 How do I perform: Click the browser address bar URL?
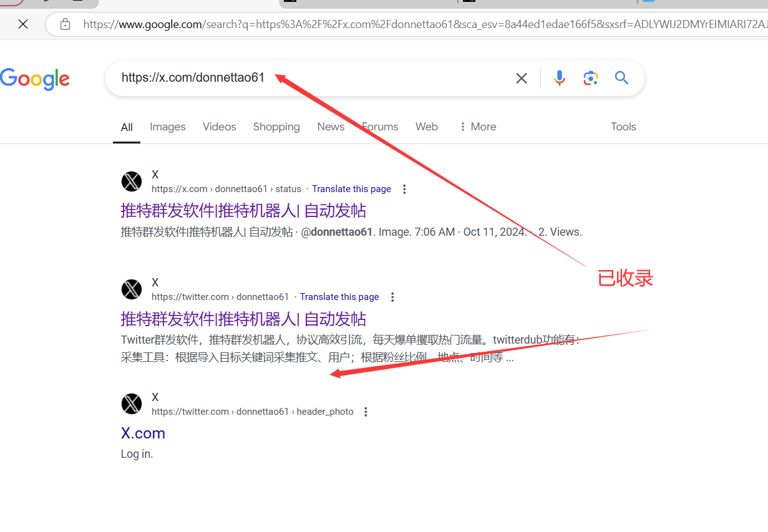(250, 24)
